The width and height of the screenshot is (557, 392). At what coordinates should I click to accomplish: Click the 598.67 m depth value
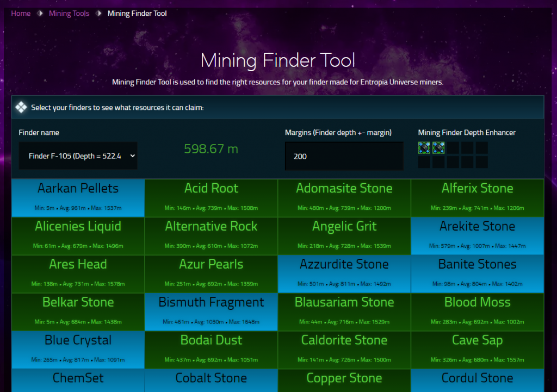click(211, 149)
